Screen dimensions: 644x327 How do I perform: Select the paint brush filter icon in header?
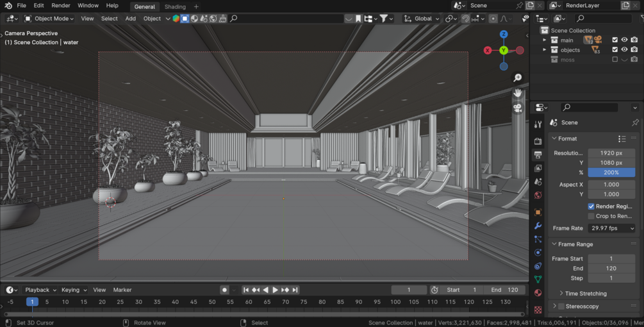(222, 19)
